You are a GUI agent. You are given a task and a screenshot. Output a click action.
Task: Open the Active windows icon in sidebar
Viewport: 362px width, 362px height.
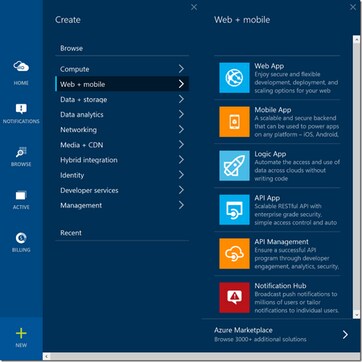[x=21, y=195]
